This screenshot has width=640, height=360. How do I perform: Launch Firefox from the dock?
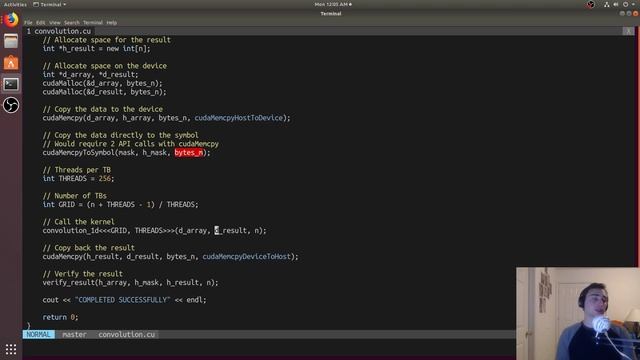[x=11, y=20]
